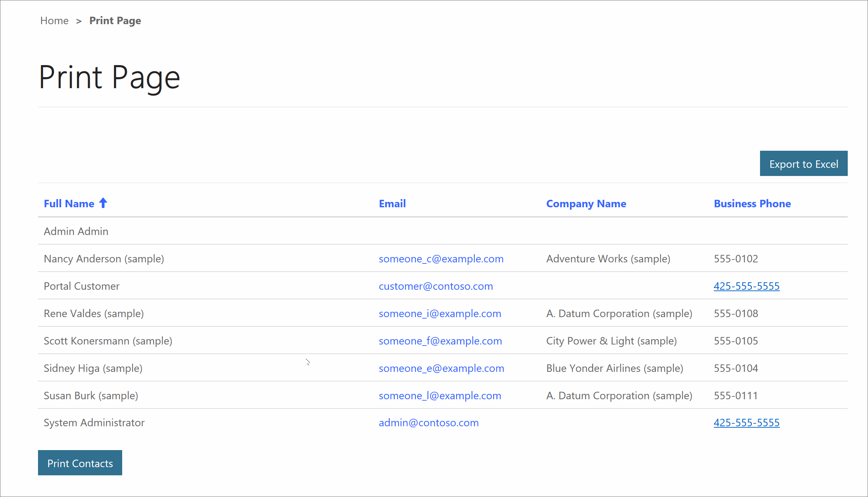Go to Home in the breadcrumb

coord(54,21)
